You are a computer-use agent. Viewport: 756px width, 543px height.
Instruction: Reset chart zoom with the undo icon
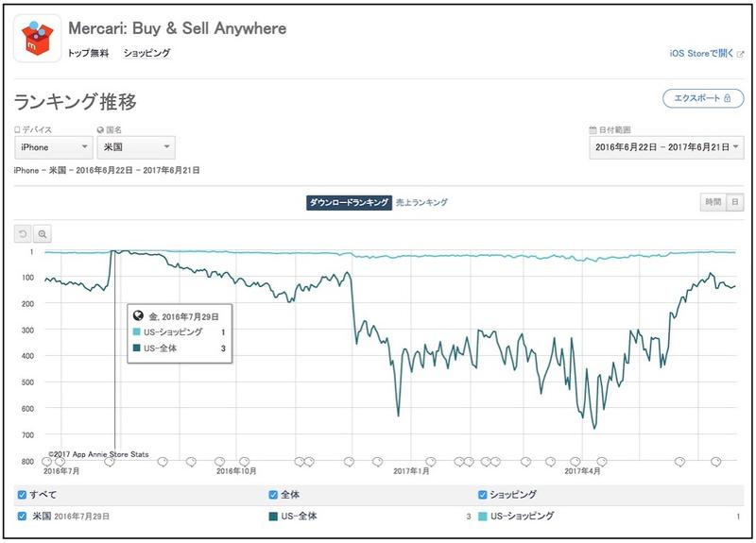pos(22,233)
